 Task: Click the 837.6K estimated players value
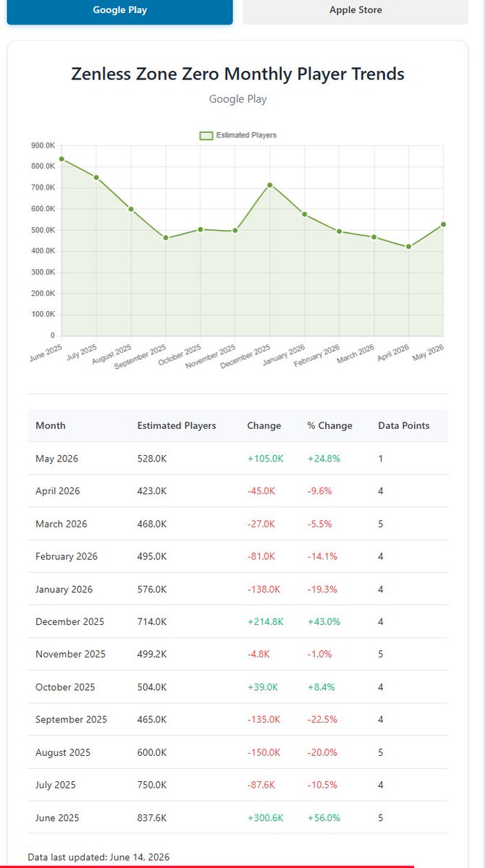152,818
